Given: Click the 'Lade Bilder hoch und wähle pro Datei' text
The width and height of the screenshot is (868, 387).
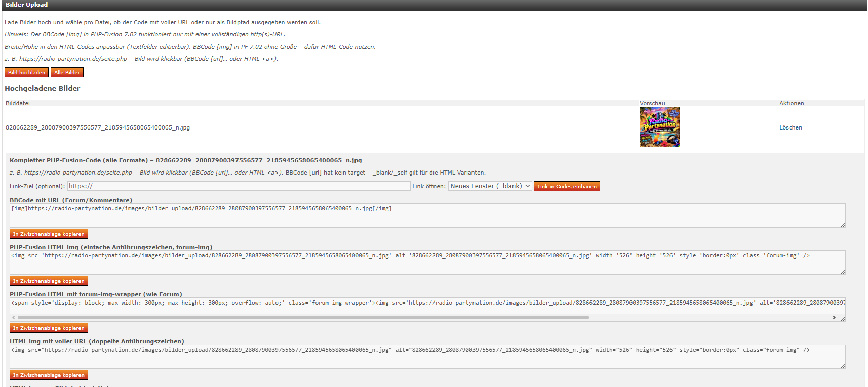Looking at the screenshot, I should (163, 22).
